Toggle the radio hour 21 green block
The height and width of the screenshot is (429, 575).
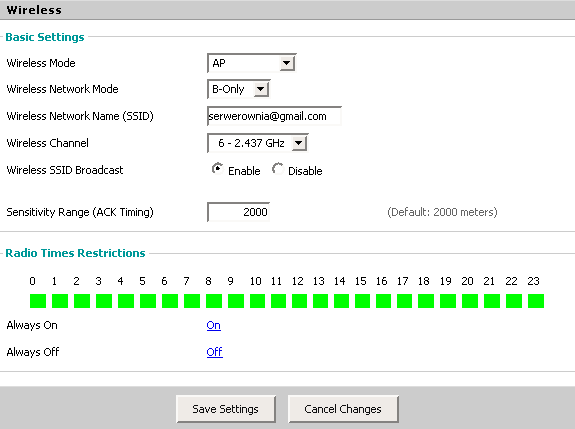pyautogui.click(x=492, y=301)
